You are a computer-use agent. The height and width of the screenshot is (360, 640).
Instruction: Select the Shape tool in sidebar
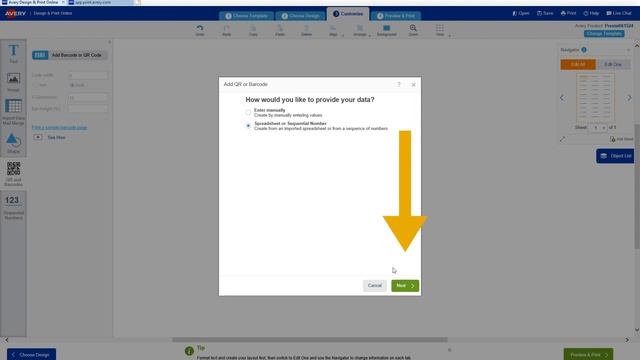tap(13, 144)
